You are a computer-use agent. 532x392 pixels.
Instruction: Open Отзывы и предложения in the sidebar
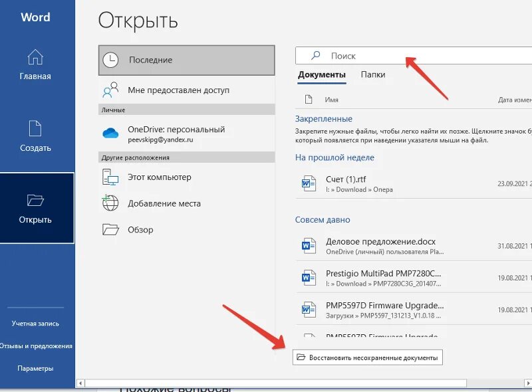36,346
